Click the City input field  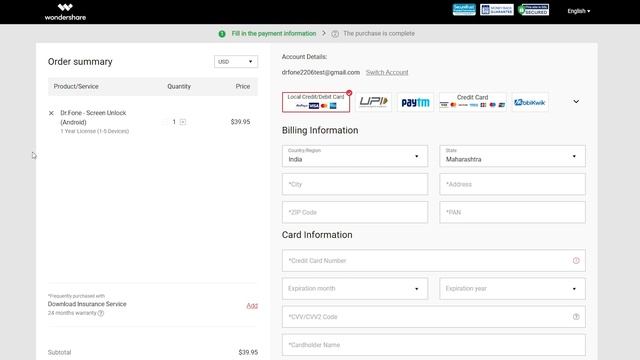tap(355, 184)
